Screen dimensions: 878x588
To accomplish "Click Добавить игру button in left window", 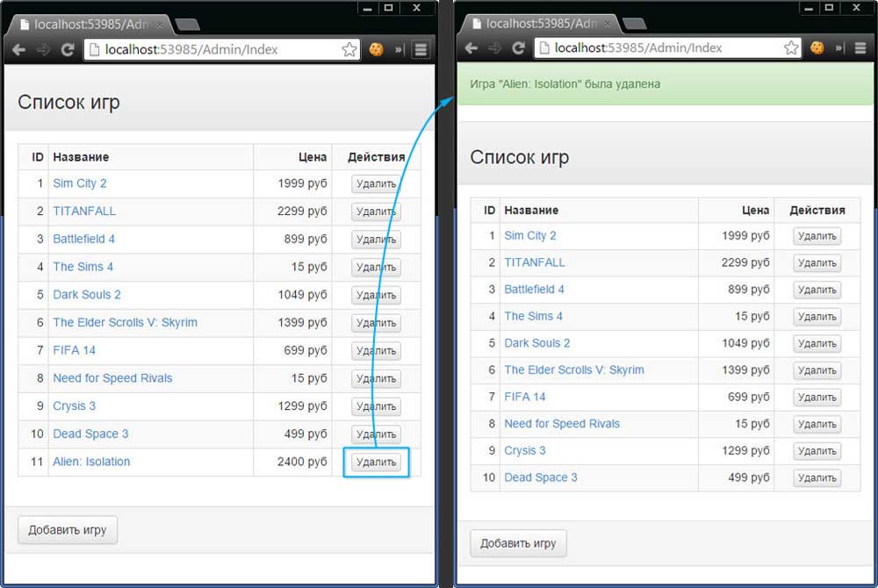I will (68, 530).
